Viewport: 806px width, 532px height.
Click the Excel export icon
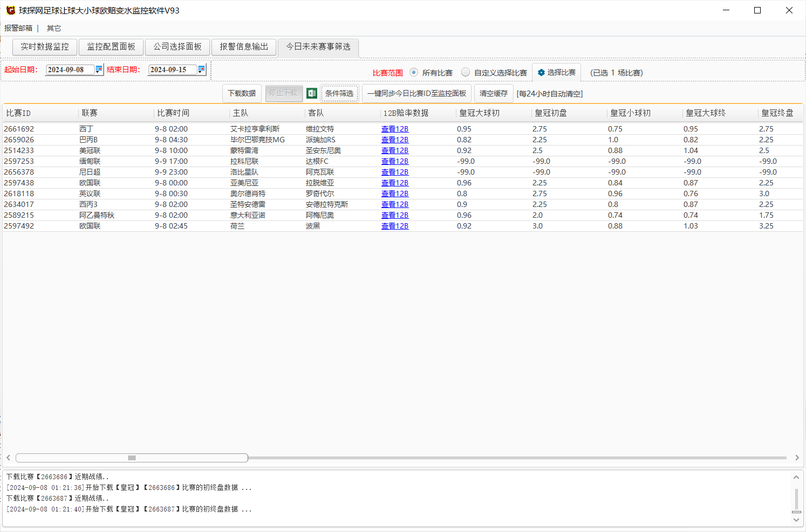coord(312,93)
